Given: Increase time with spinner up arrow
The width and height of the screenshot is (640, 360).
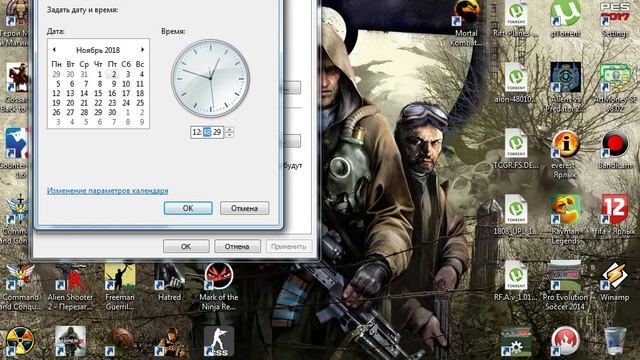Looking at the screenshot, I should [x=230, y=129].
